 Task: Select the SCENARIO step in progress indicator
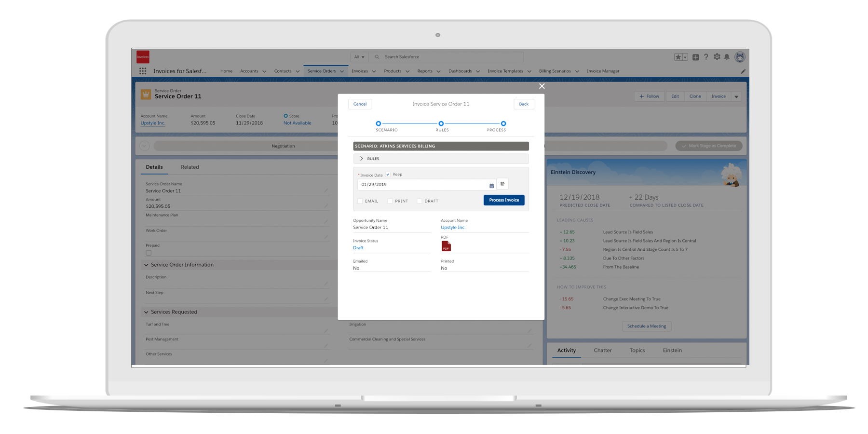pos(379,124)
